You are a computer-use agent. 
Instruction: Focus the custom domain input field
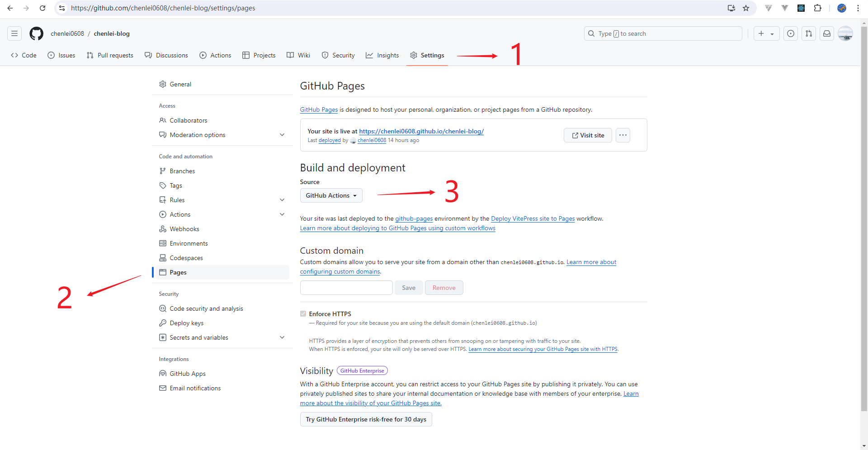point(346,288)
